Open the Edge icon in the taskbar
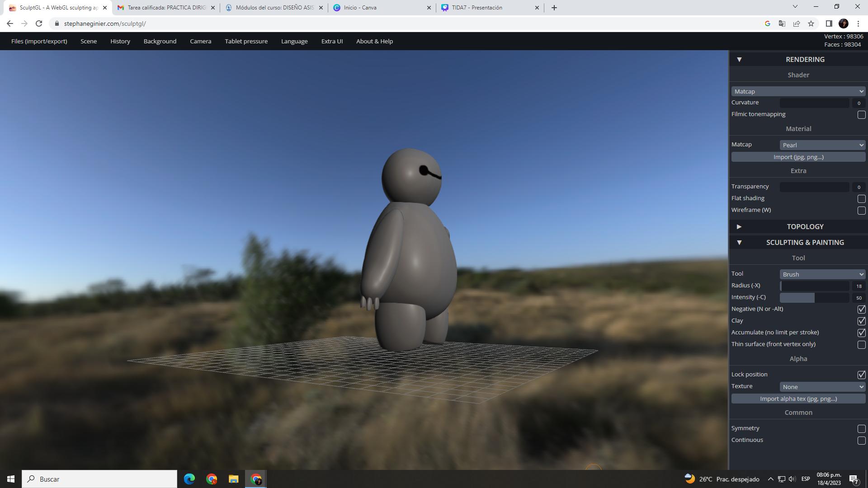The height and width of the screenshot is (488, 868). tap(189, 479)
